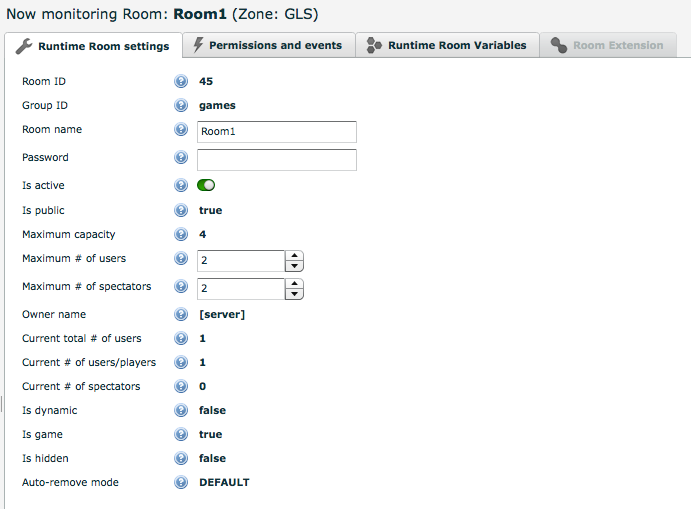Click the help icon next to Owner name
Image resolution: width=691 pixels, height=509 pixels.
[x=181, y=314]
